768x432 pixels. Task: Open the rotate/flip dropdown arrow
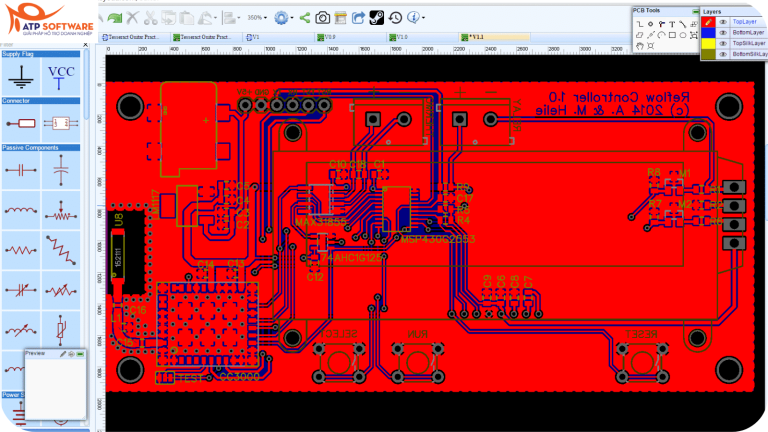pyautogui.click(x=215, y=18)
